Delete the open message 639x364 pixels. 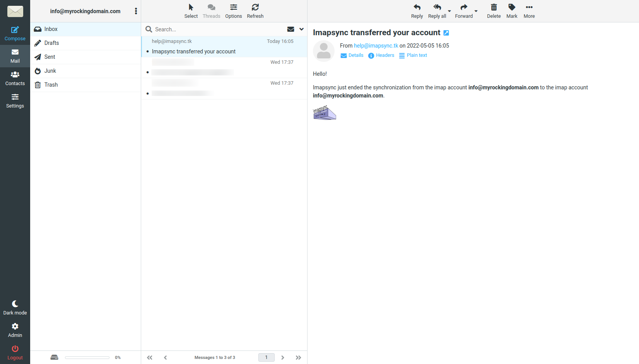494,11
